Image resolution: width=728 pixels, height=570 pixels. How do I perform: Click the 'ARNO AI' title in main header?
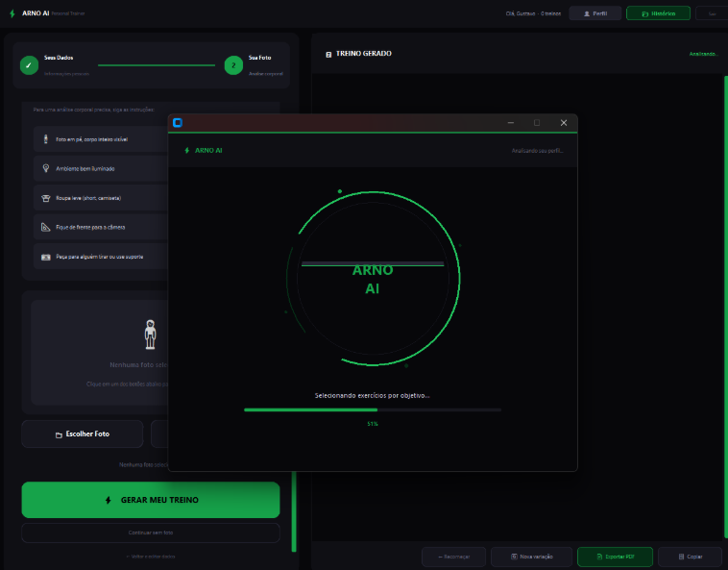coord(36,13)
